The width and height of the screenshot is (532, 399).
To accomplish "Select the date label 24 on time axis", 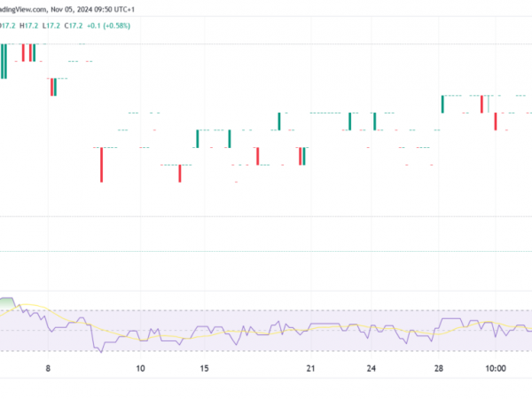I will pos(372,368).
